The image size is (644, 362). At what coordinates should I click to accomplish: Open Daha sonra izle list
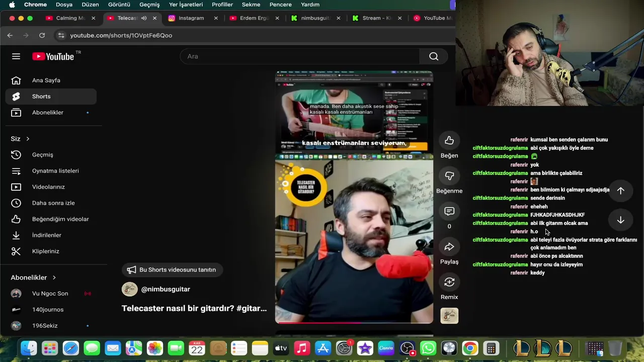51,203
